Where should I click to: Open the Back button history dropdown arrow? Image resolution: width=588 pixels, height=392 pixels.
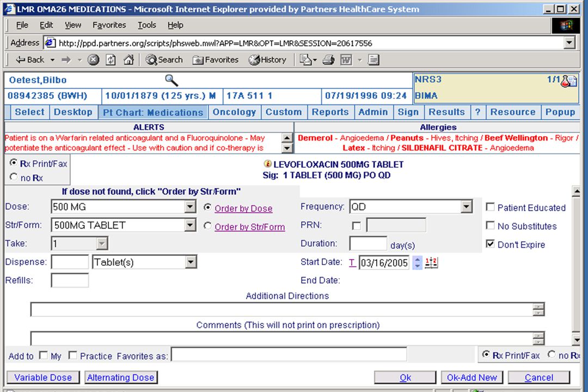(52, 60)
